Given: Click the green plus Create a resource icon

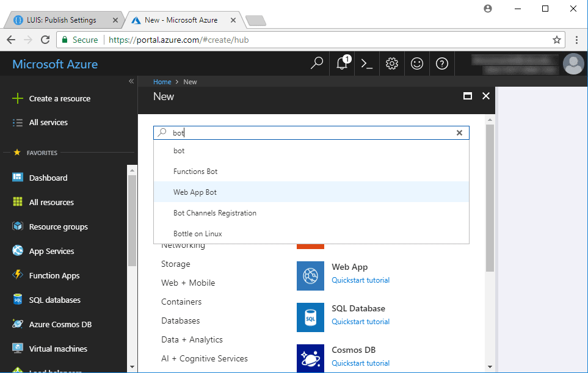Looking at the screenshot, I should (17, 99).
